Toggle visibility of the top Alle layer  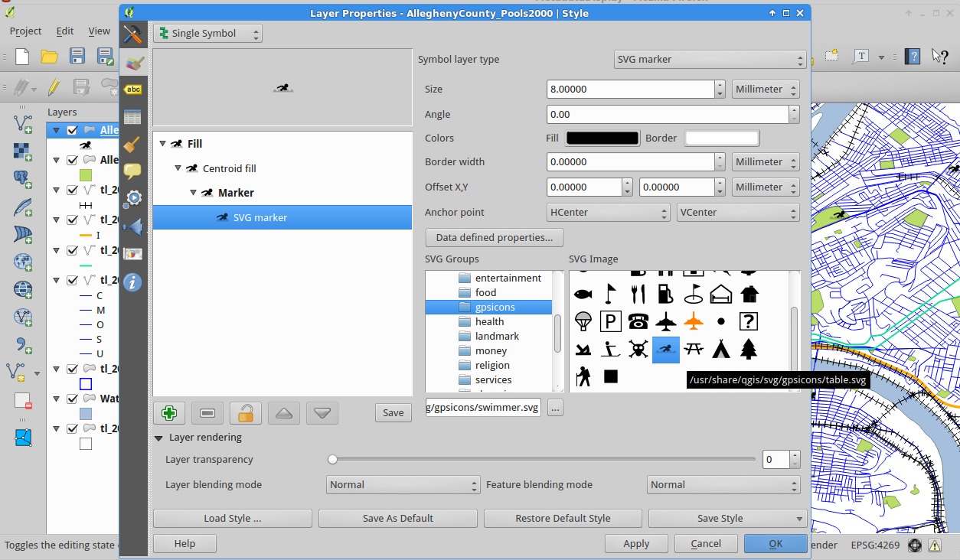[x=72, y=130]
